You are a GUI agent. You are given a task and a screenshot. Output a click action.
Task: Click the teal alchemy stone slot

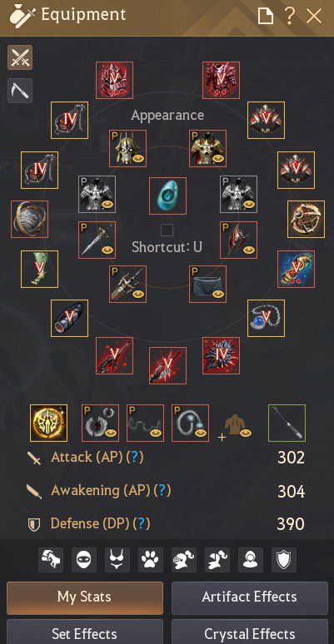[x=167, y=196]
